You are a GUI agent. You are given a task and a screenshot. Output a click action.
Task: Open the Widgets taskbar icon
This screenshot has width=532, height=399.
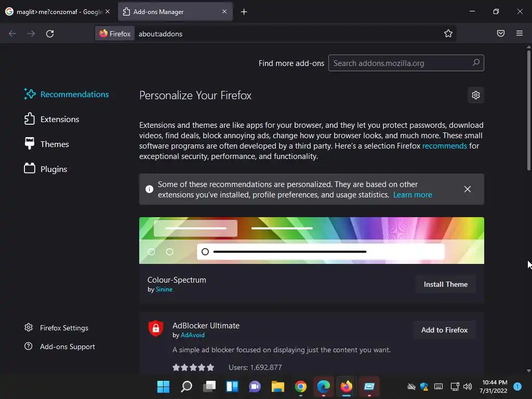232,387
